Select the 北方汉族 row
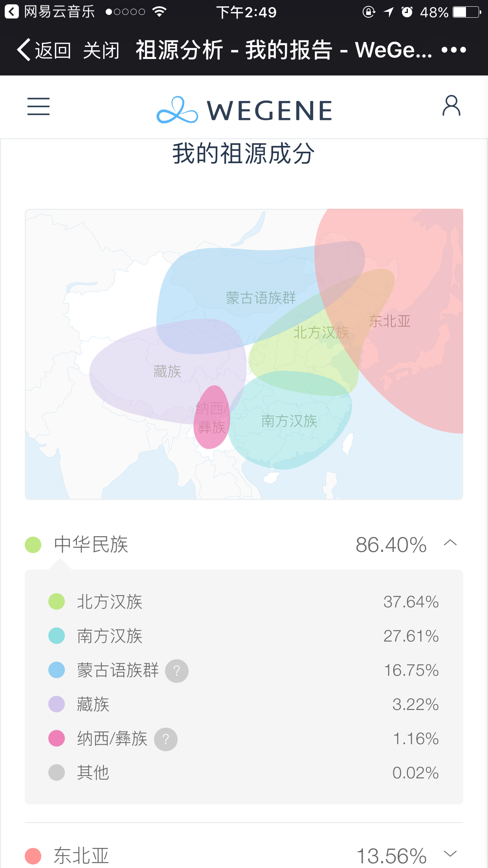Image resolution: width=488 pixels, height=868 pixels. [x=244, y=602]
